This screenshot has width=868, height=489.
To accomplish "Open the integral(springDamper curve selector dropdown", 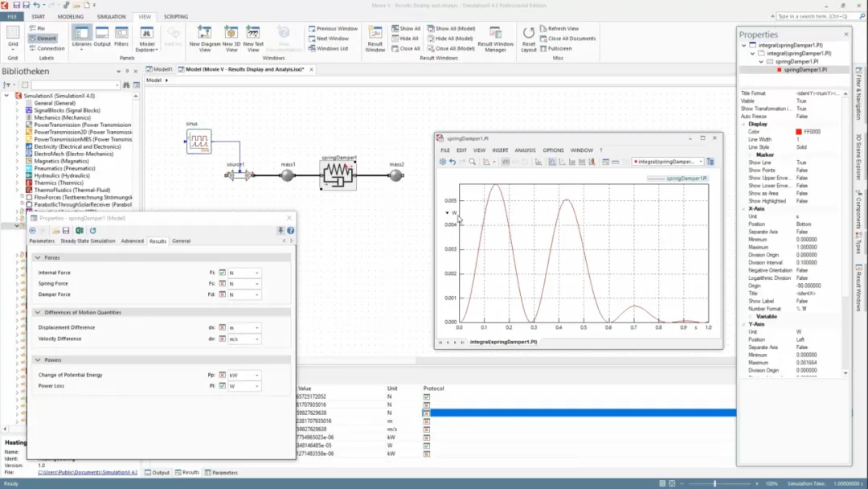I will [668, 162].
